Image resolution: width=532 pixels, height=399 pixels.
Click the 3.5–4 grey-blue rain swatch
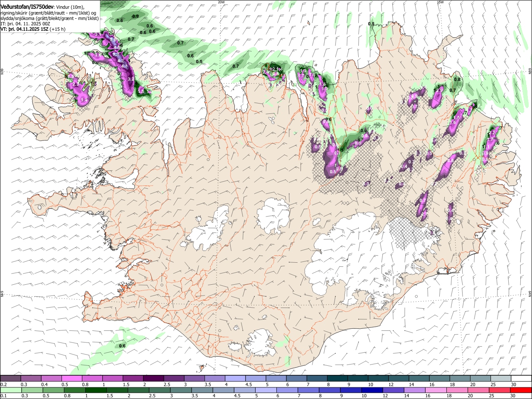202,390
